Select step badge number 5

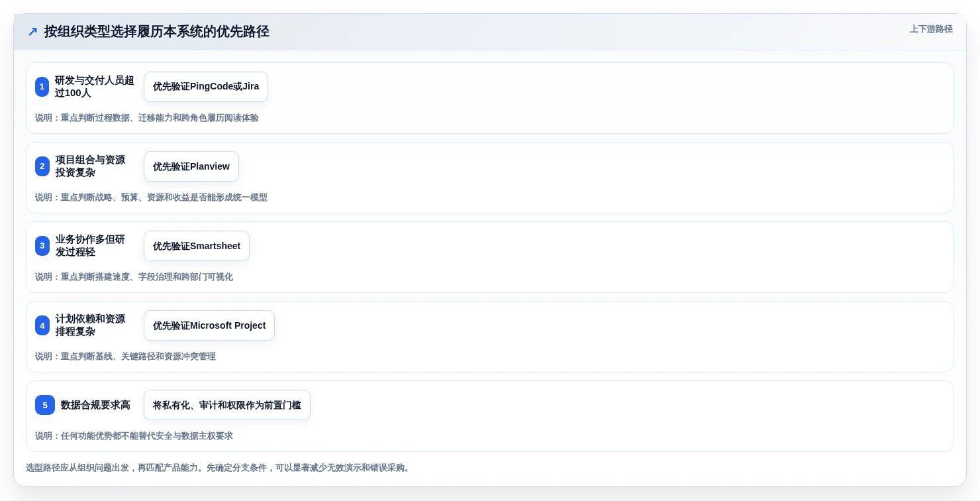pyautogui.click(x=45, y=405)
